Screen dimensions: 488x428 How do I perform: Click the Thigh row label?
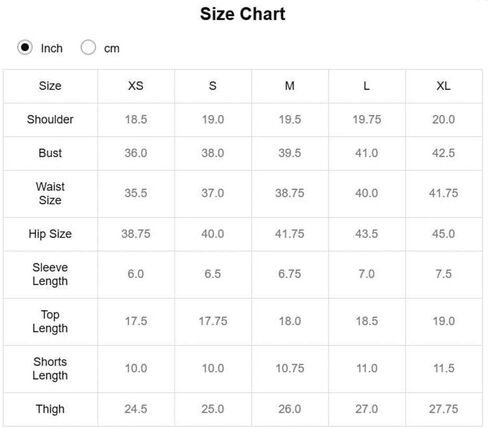tap(50, 409)
